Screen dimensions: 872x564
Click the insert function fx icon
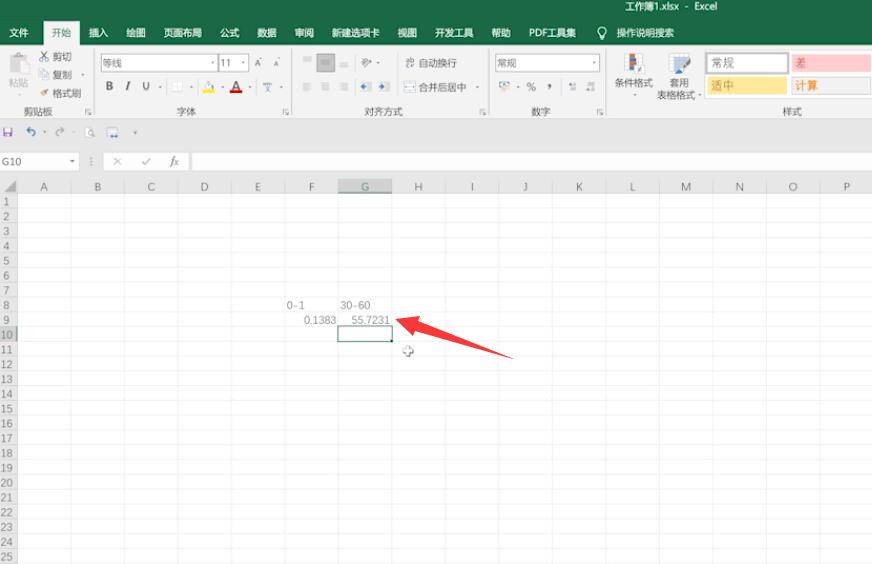[174, 161]
